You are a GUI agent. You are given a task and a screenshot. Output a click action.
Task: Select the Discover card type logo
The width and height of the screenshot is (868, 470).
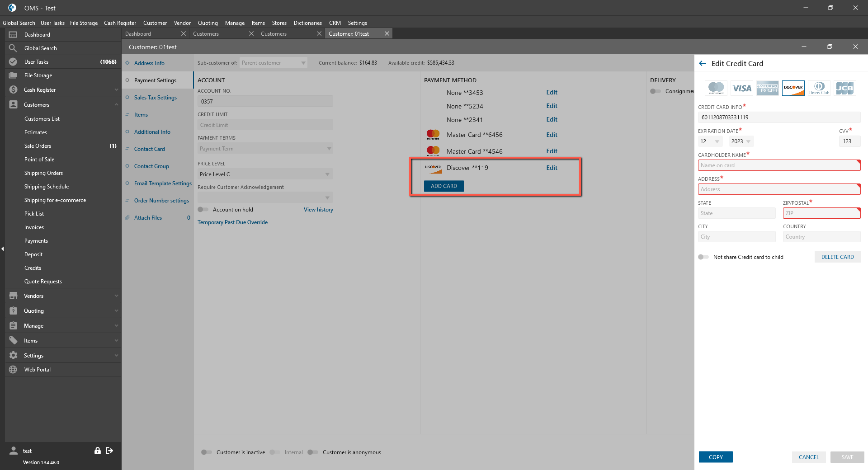point(793,88)
